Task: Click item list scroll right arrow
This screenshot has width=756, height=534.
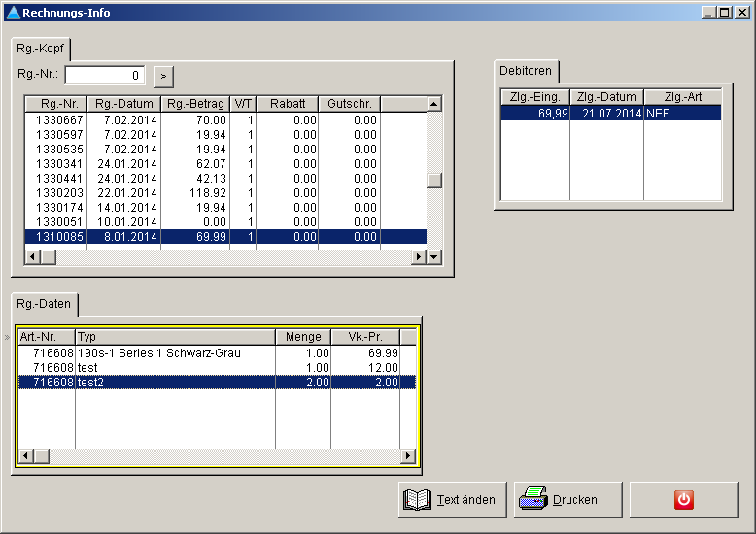Action: pyautogui.click(x=408, y=455)
